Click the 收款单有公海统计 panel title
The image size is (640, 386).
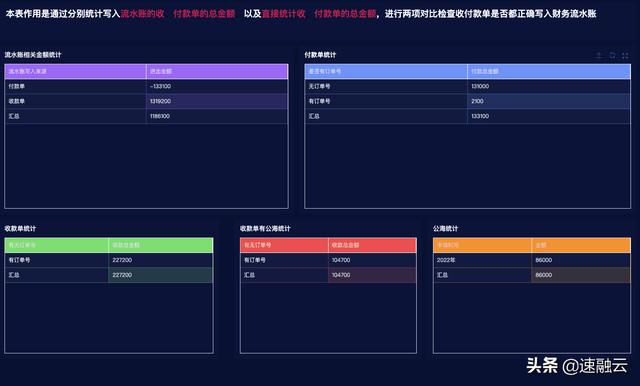coord(265,228)
